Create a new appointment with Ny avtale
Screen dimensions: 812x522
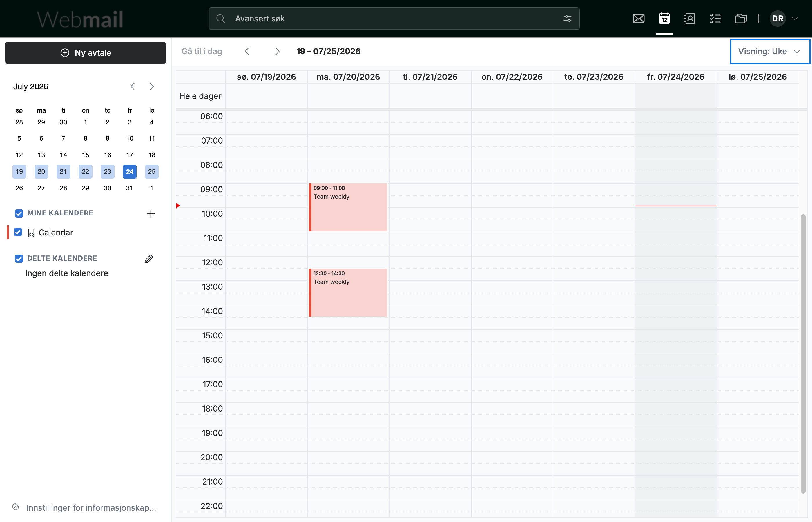[x=85, y=53]
